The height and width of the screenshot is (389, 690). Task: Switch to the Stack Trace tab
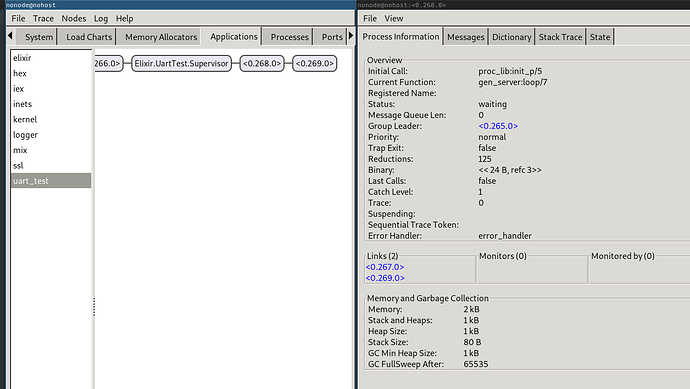point(560,37)
